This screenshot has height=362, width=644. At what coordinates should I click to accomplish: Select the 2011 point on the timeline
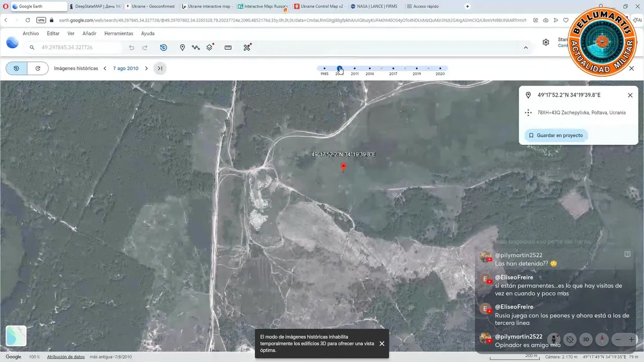(x=355, y=68)
